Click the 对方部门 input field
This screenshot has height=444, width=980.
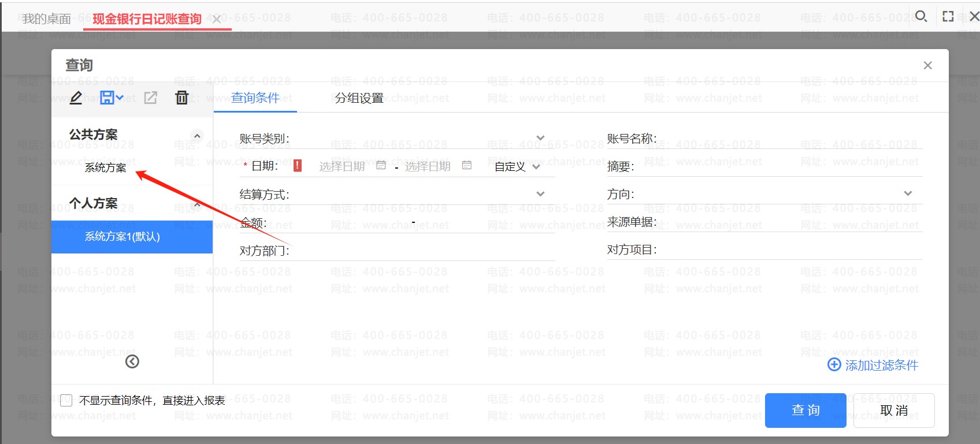425,251
